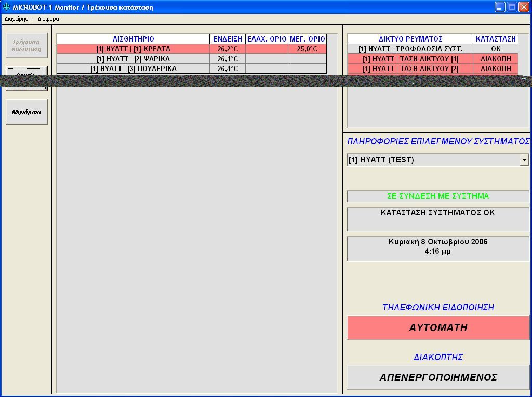Click the Μηνύματα sidebar button
This screenshot has height=397, width=532.
tap(26, 112)
